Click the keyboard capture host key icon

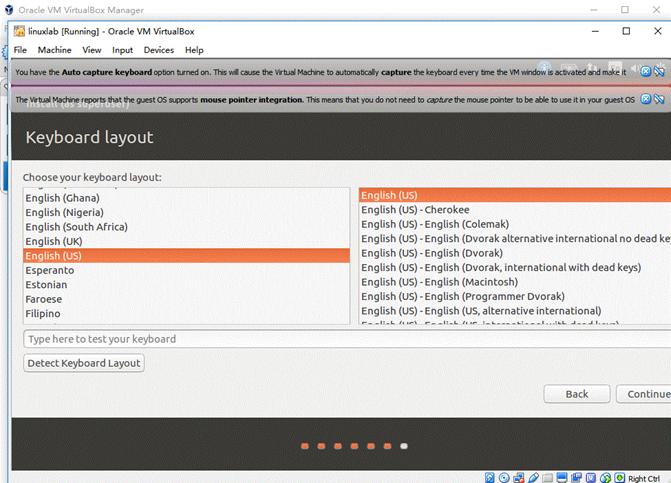click(620, 477)
